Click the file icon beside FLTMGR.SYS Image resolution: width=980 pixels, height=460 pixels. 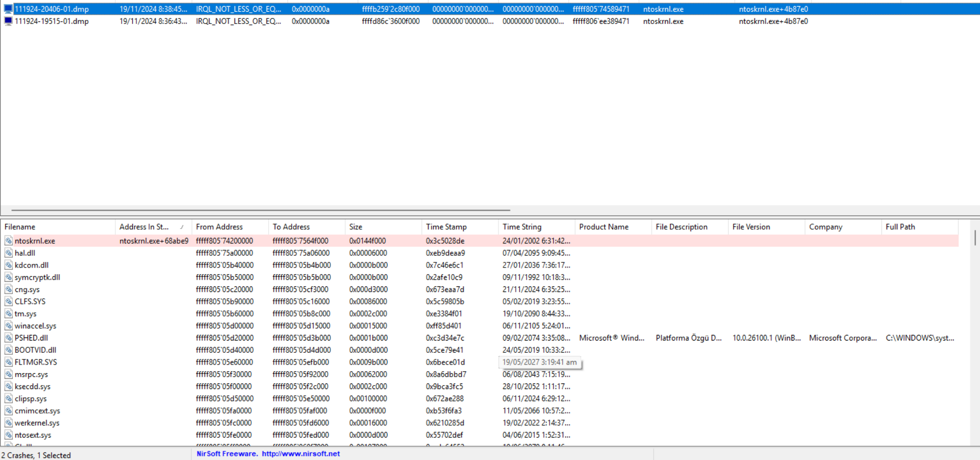(9, 362)
